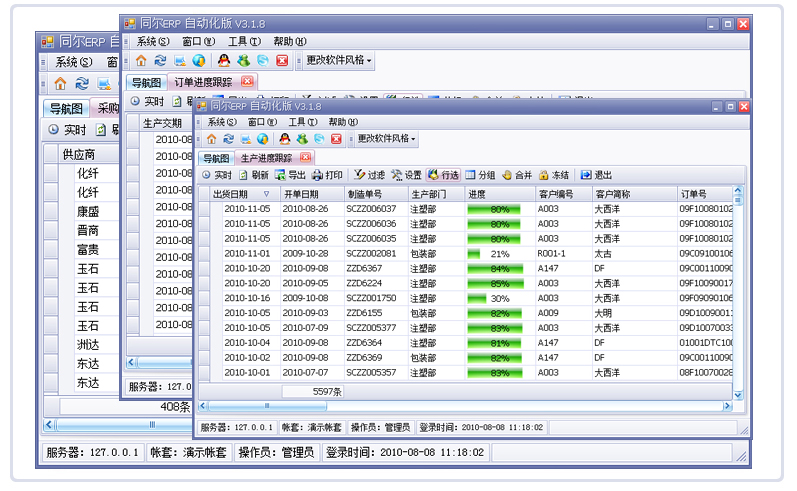
Task: Click 分组 group button in front window
Action: (x=480, y=175)
